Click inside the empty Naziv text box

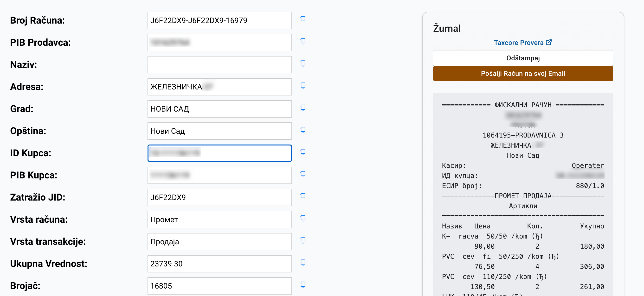pos(219,64)
